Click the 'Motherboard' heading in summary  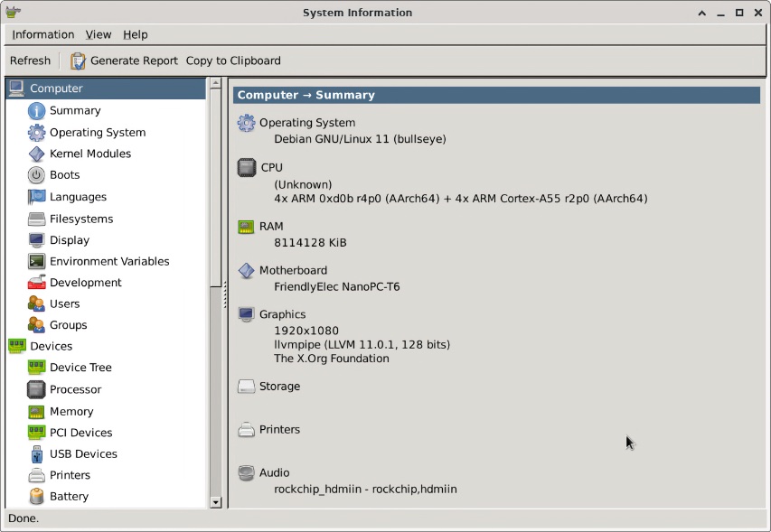[293, 270]
